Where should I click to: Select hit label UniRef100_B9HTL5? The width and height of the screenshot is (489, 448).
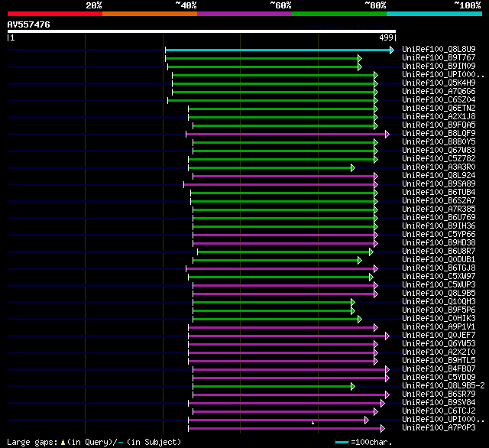click(x=439, y=361)
